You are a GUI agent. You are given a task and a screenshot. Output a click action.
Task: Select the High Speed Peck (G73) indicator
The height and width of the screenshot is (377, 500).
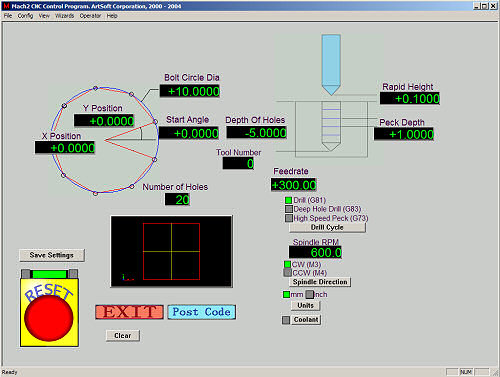pyautogui.click(x=289, y=218)
